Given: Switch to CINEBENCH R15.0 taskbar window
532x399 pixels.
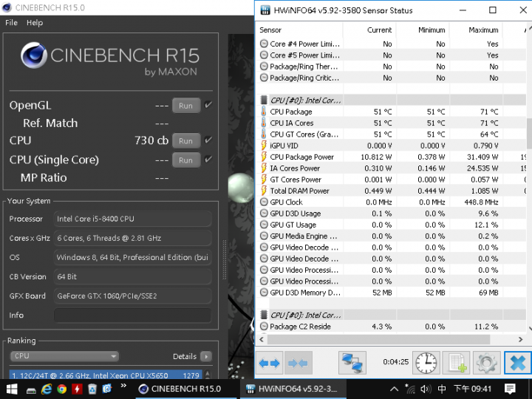Looking at the screenshot, I should (x=186, y=389).
